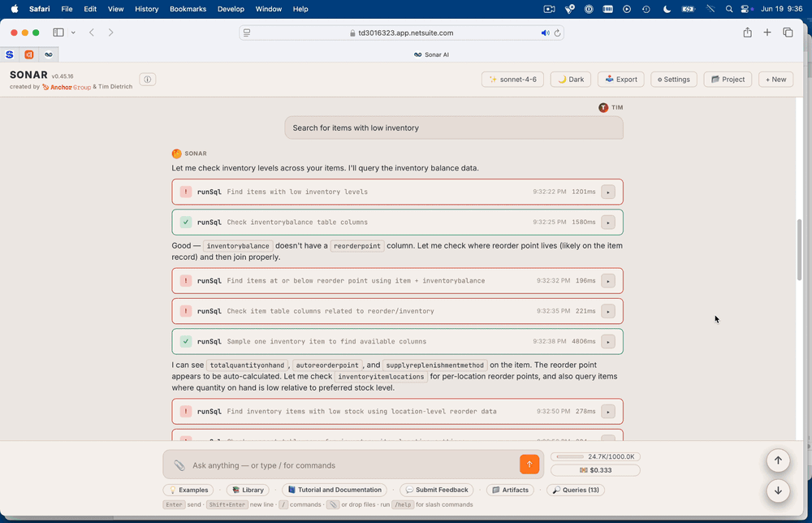
Task: Click error icon on 'Check item table columns'
Action: 186,311
